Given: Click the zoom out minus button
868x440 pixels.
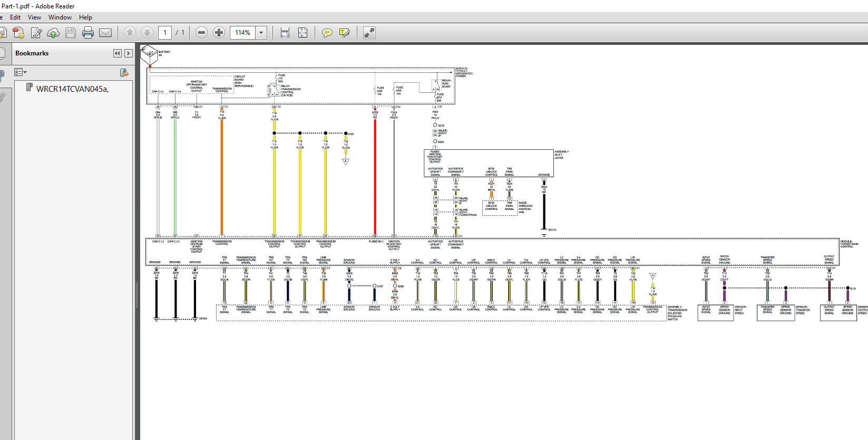Looking at the screenshot, I should 201,33.
